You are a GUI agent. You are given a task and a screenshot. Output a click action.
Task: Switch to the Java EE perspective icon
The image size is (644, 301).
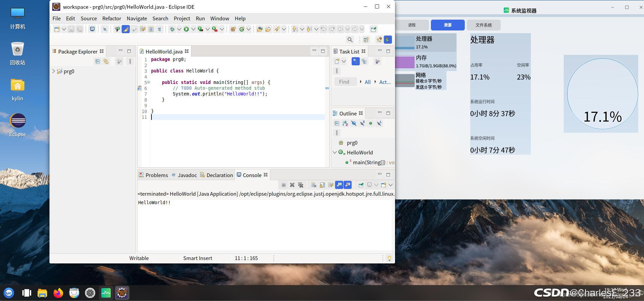[379, 40]
